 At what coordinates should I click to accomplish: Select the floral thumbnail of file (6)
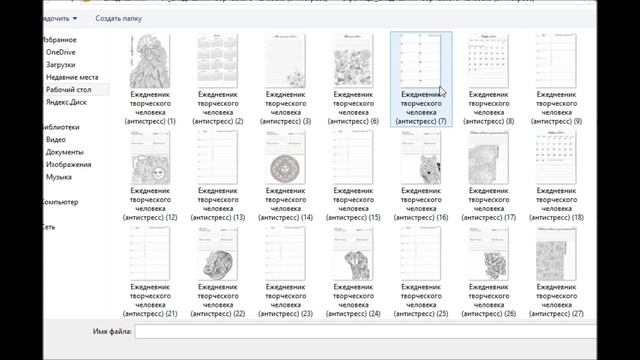tap(353, 61)
